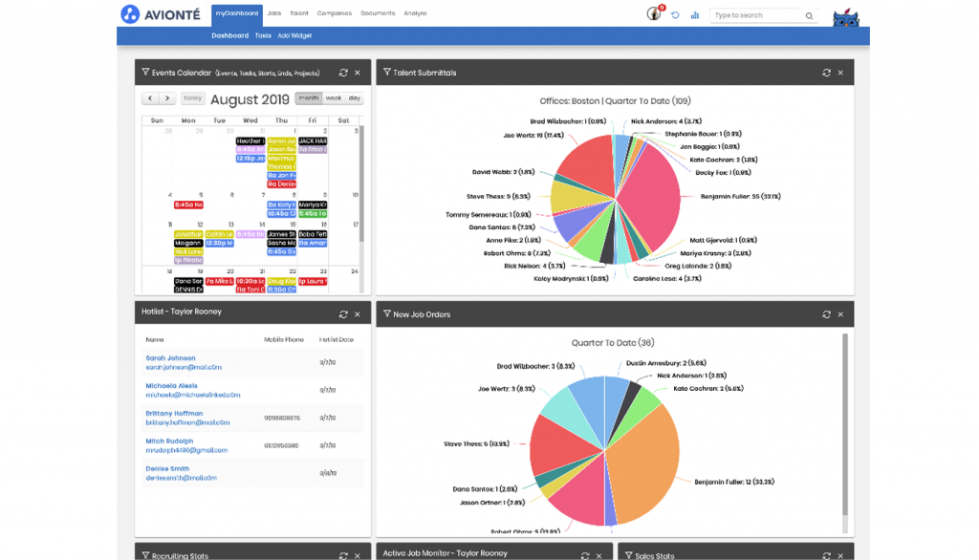
Task: Click the history refresh icon in header
Action: pos(676,15)
